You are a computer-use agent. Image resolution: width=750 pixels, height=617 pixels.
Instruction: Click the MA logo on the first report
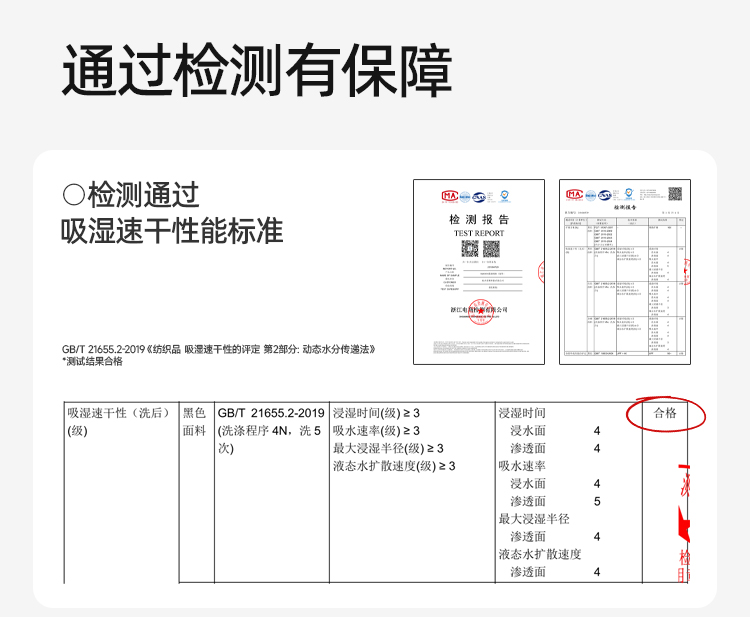449,195
